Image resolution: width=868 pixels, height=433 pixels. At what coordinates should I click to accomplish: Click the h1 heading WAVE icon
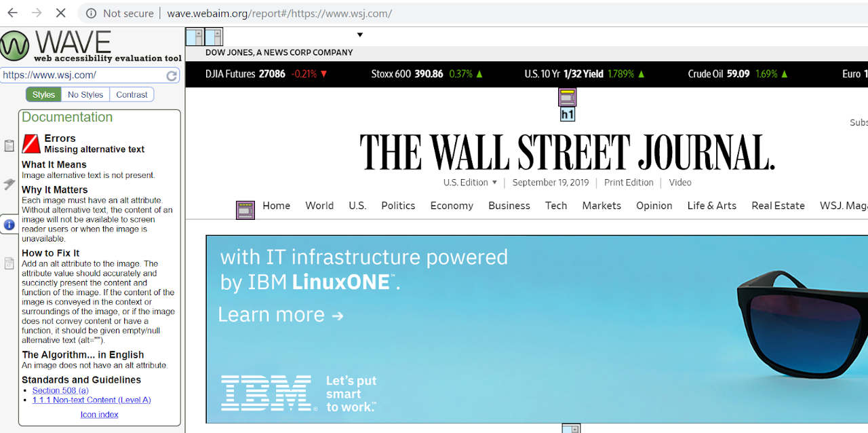click(568, 115)
